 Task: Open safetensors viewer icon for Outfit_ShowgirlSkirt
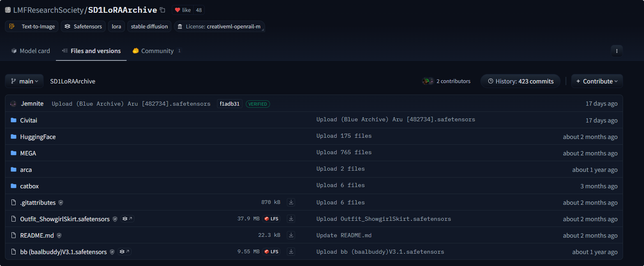click(x=127, y=219)
